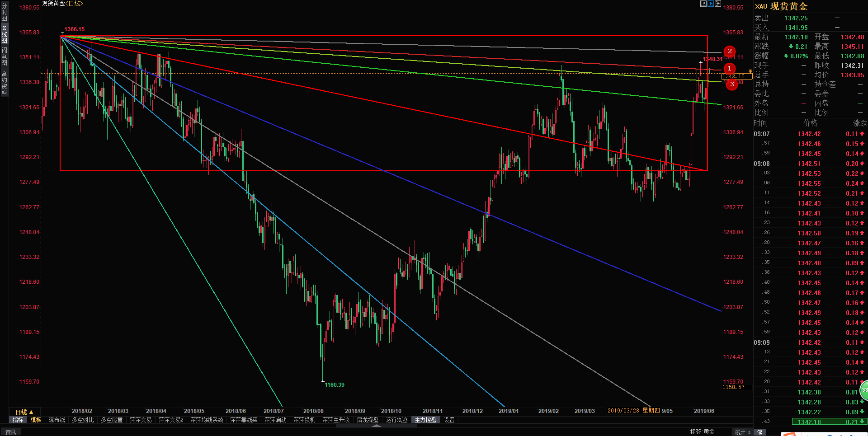Open 合约资料 in the sidebar
Viewport: 868px width, 436px height.
click(5, 84)
